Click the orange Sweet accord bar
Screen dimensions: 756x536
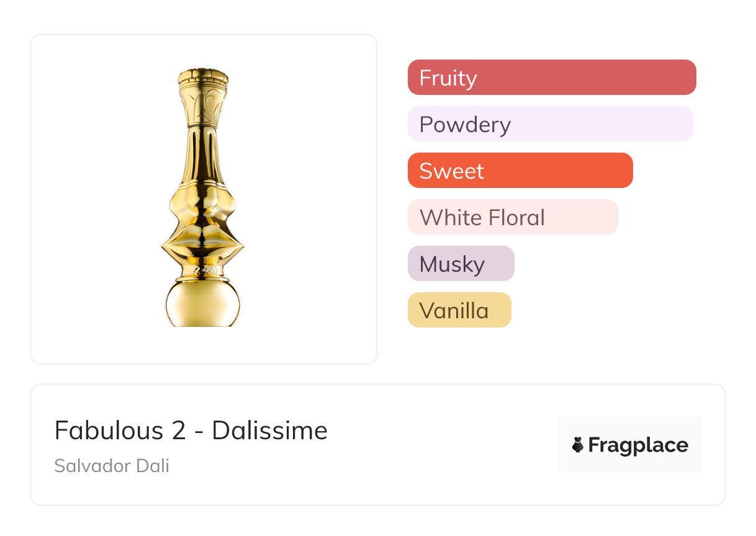520,171
